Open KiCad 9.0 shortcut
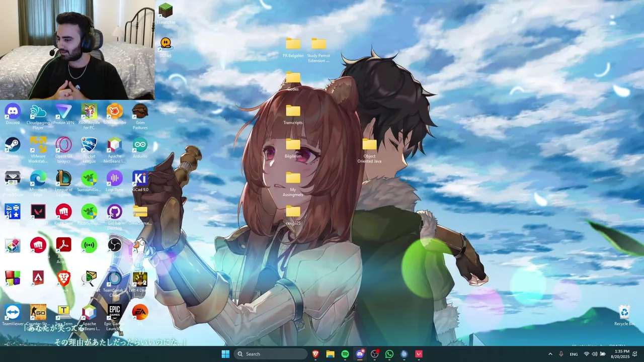 tap(140, 182)
